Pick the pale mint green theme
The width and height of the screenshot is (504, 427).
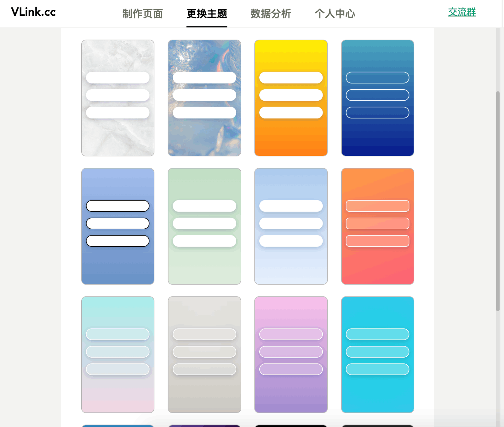click(204, 226)
